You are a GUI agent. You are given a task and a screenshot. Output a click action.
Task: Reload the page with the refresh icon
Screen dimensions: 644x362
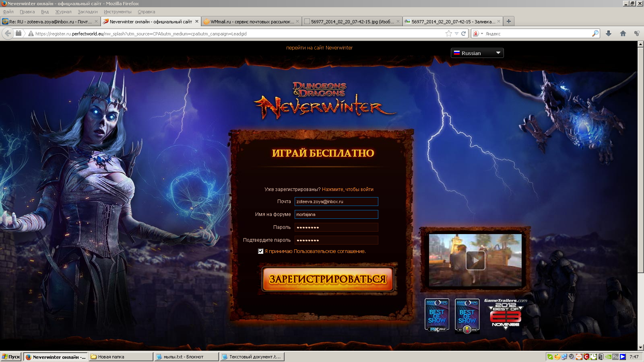pos(463,34)
